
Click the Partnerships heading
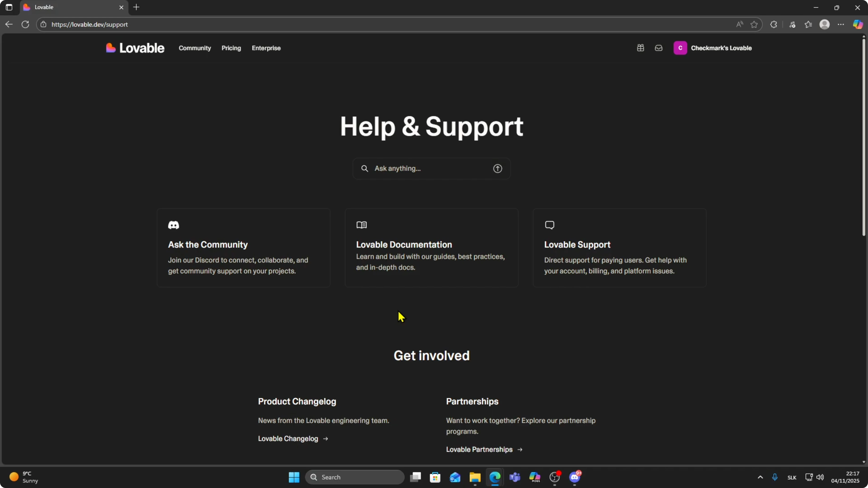pyautogui.click(x=472, y=401)
